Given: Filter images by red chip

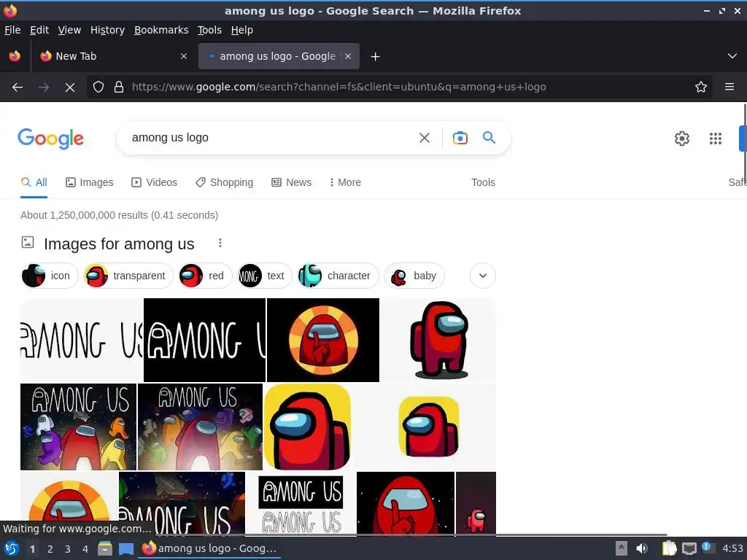Looking at the screenshot, I should 204,276.
